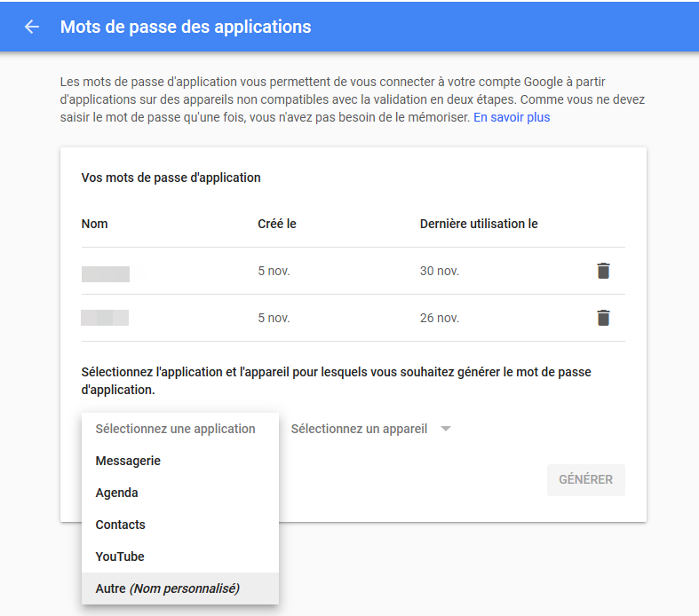Click the first blurred password name
This screenshot has width=699, height=616.
click(x=106, y=274)
